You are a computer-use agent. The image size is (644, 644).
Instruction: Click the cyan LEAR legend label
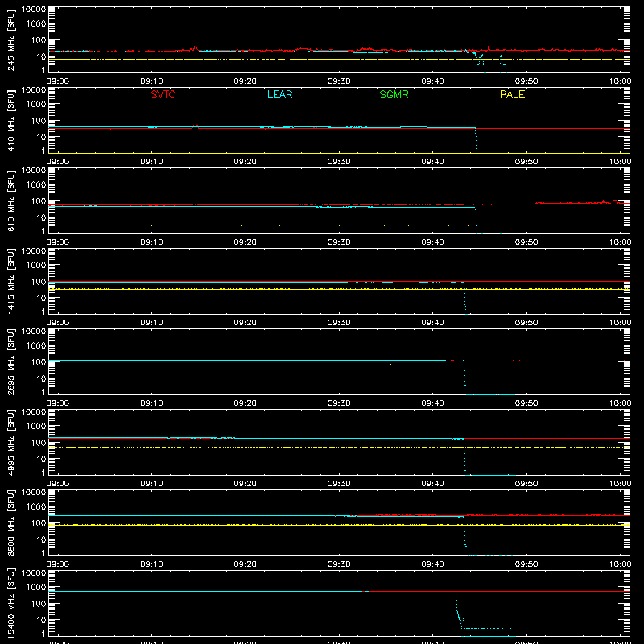click(x=279, y=94)
